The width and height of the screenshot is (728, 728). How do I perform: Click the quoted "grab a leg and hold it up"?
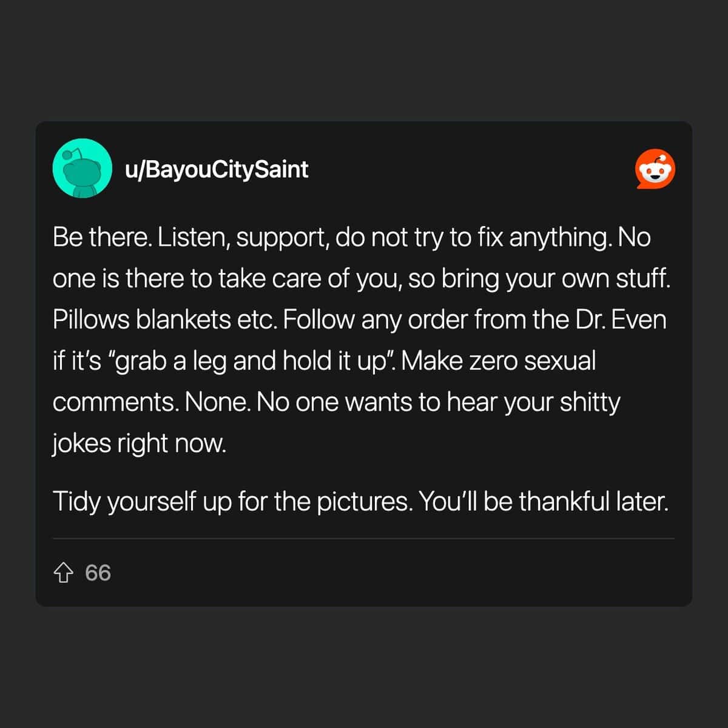click(250, 361)
